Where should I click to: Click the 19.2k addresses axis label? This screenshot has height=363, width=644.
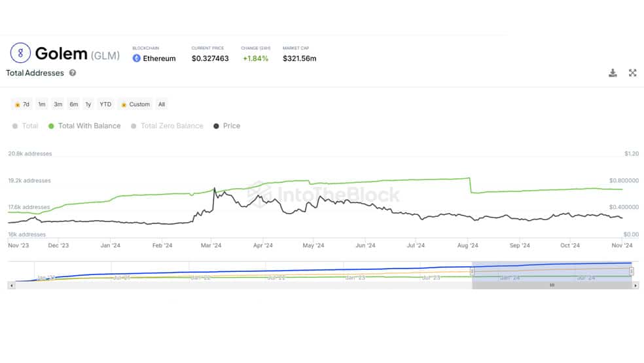[x=29, y=180]
